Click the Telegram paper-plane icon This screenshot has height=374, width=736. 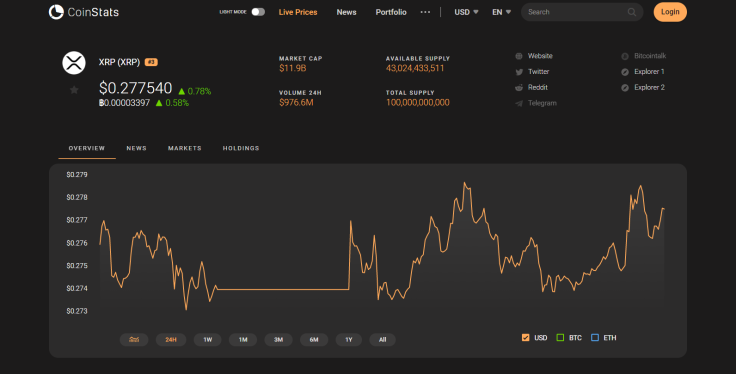tap(519, 103)
